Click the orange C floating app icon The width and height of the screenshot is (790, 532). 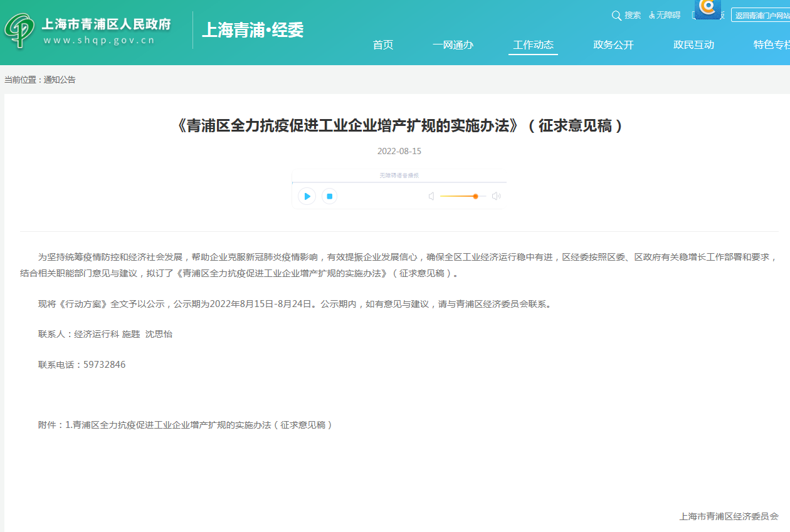[x=707, y=8]
